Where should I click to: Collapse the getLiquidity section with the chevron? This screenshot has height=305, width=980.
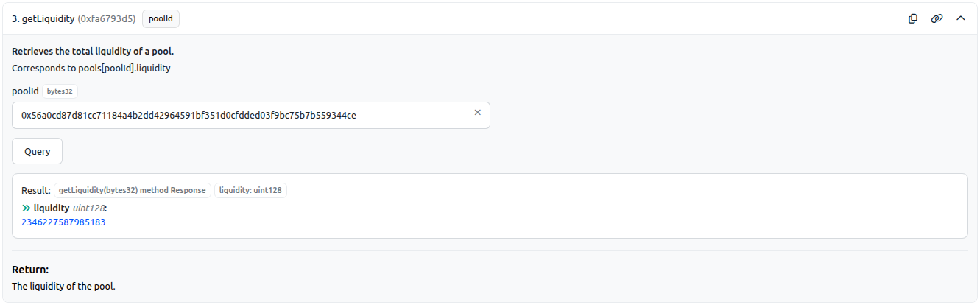[960, 18]
